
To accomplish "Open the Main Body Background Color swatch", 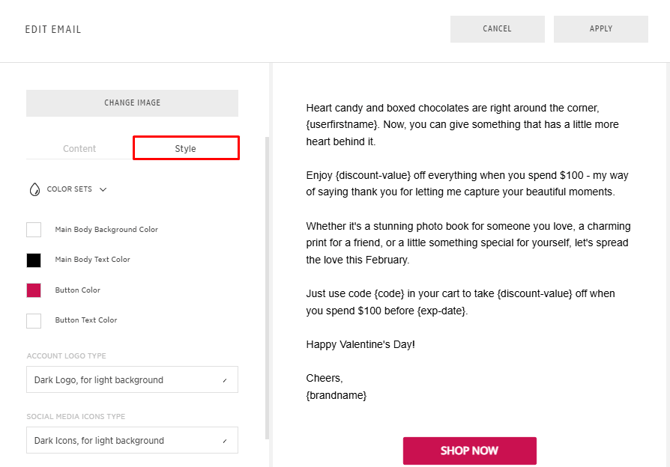I will point(34,230).
